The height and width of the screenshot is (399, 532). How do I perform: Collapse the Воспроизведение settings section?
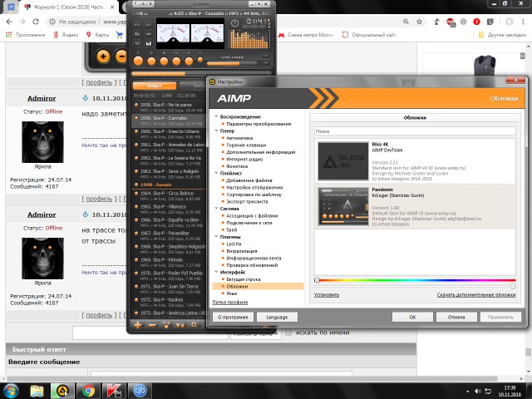point(216,116)
